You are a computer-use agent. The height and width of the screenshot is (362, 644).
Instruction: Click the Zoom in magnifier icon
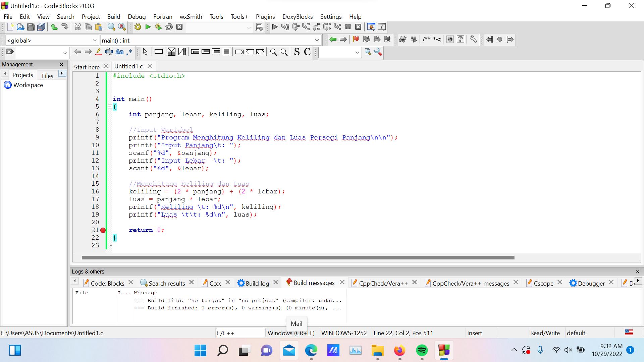coord(274,52)
